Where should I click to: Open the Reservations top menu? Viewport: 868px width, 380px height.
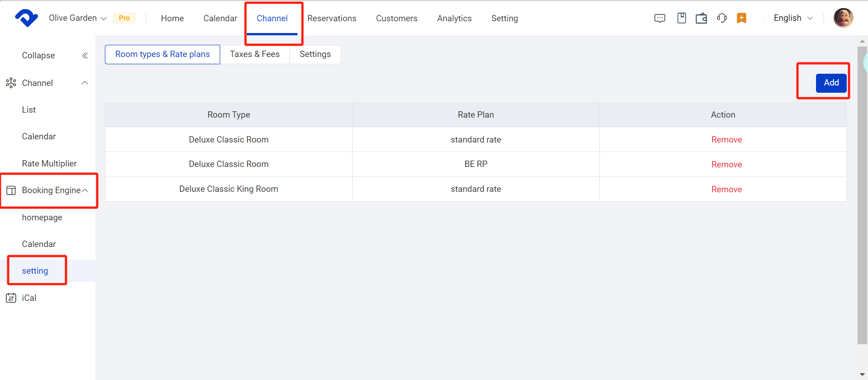pos(331,19)
